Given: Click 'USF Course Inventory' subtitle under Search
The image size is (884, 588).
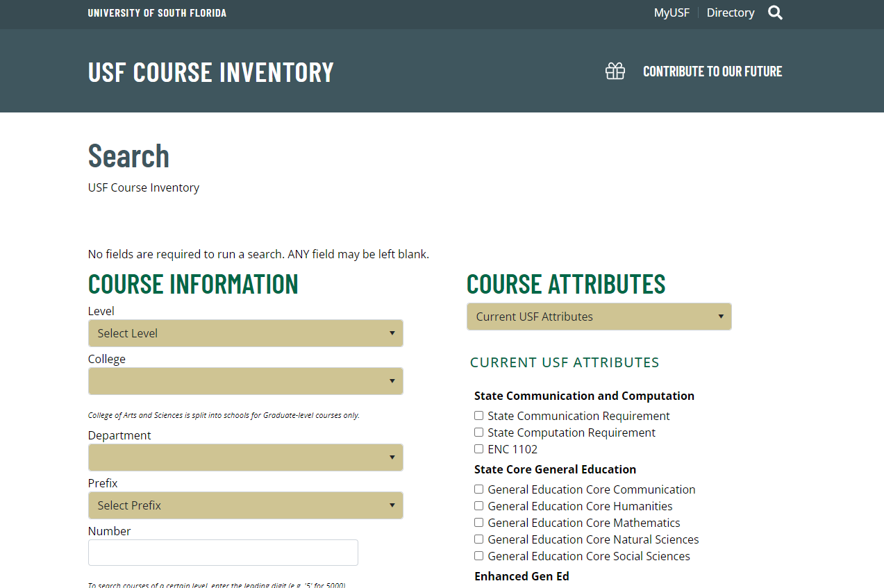Looking at the screenshot, I should pyautogui.click(x=144, y=187).
